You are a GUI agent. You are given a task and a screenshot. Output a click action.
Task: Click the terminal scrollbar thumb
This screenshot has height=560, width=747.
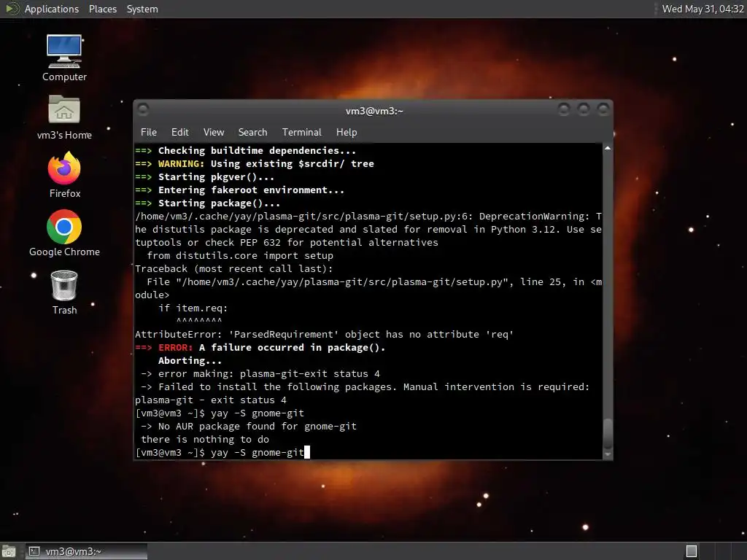coord(608,433)
